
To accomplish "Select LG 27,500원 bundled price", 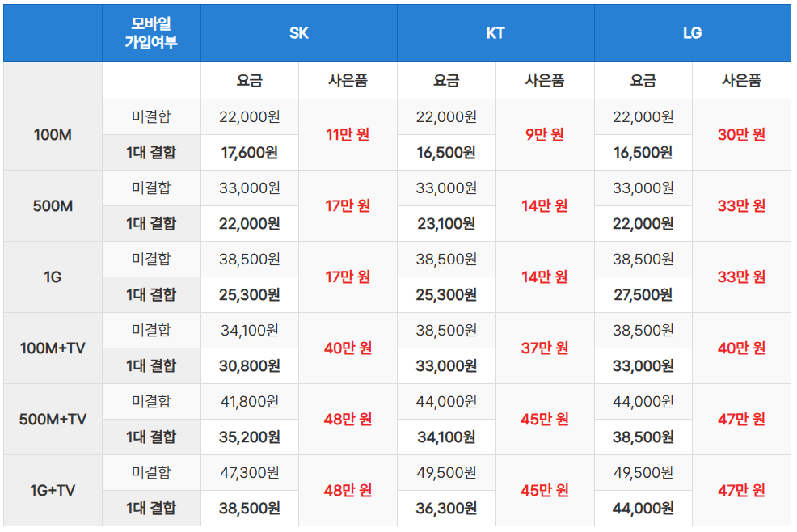I will point(643,295).
